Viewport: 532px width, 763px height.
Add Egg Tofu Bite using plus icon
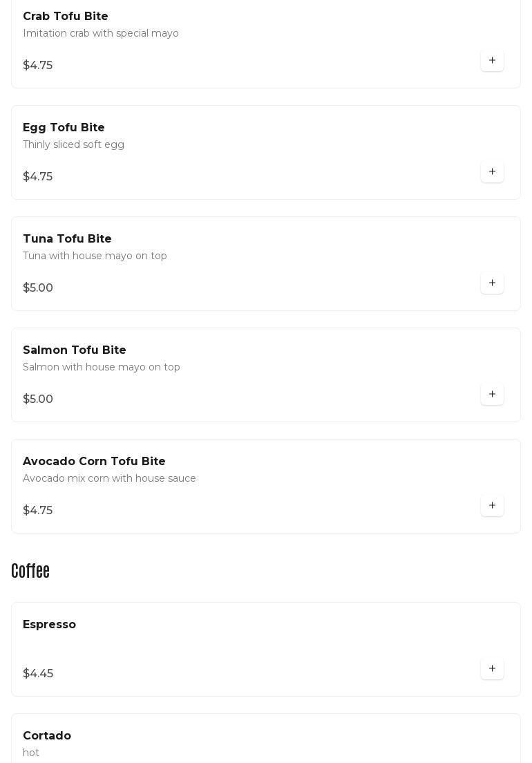tap(492, 172)
